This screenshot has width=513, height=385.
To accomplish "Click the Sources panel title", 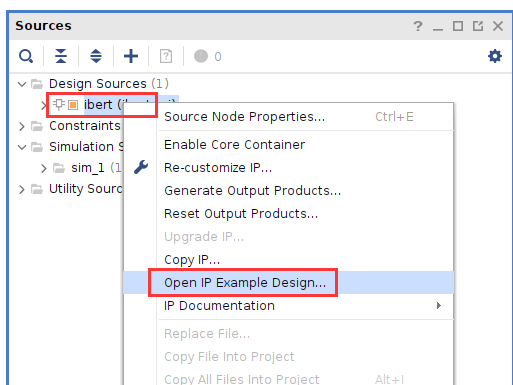I will coord(43,26).
